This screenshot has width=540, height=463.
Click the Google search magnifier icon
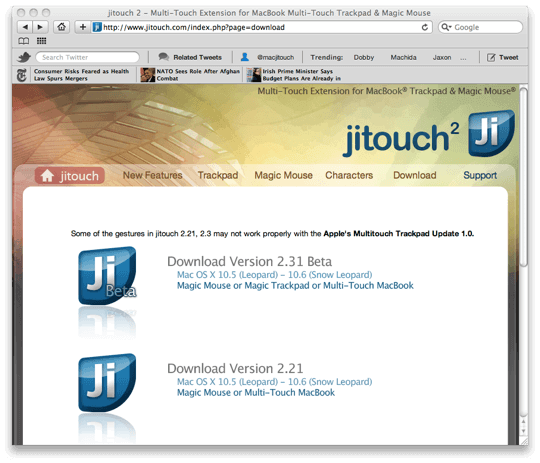[x=446, y=27]
